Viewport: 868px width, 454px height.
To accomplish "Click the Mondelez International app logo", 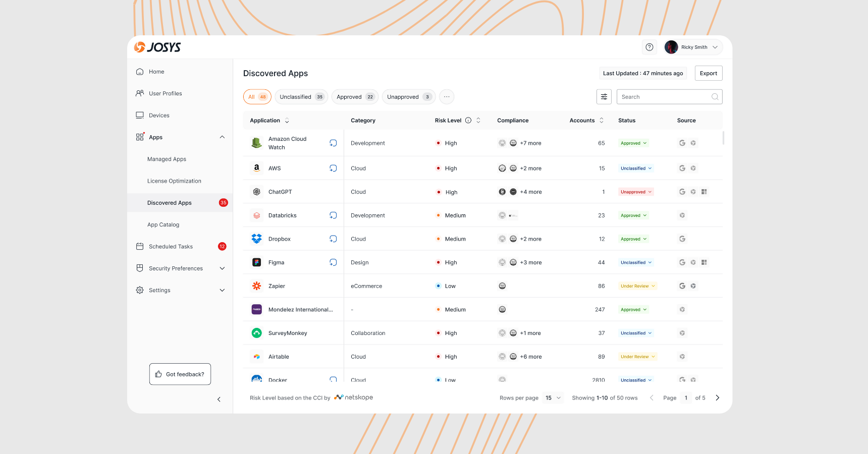I will [257, 310].
